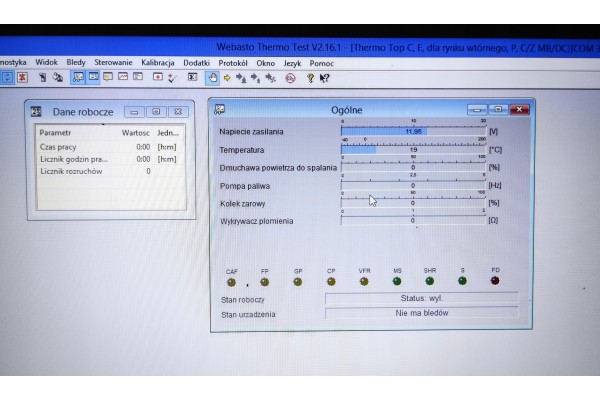600x400 pixels.
Task: Click the Jedn... column header
Action: (168, 133)
